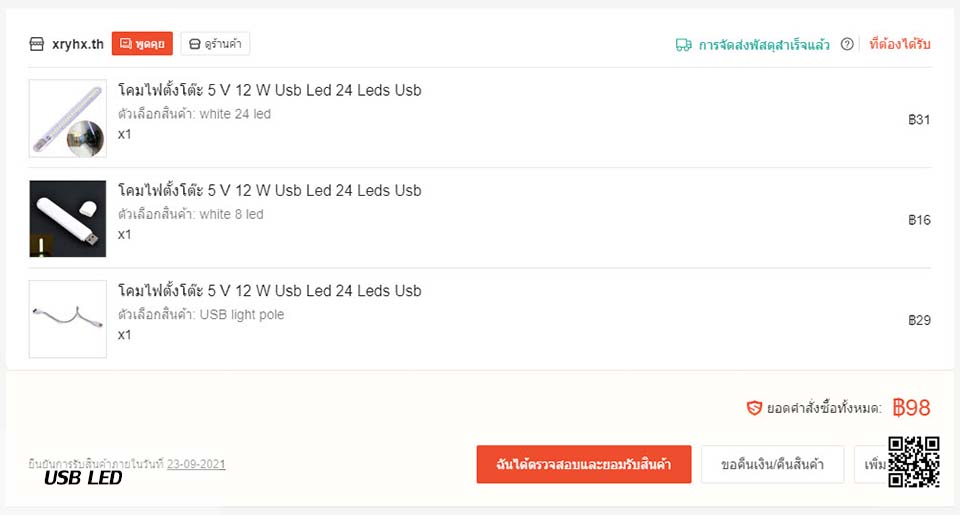Click the QR code image
This screenshot has width=960, height=515.
[x=914, y=462]
